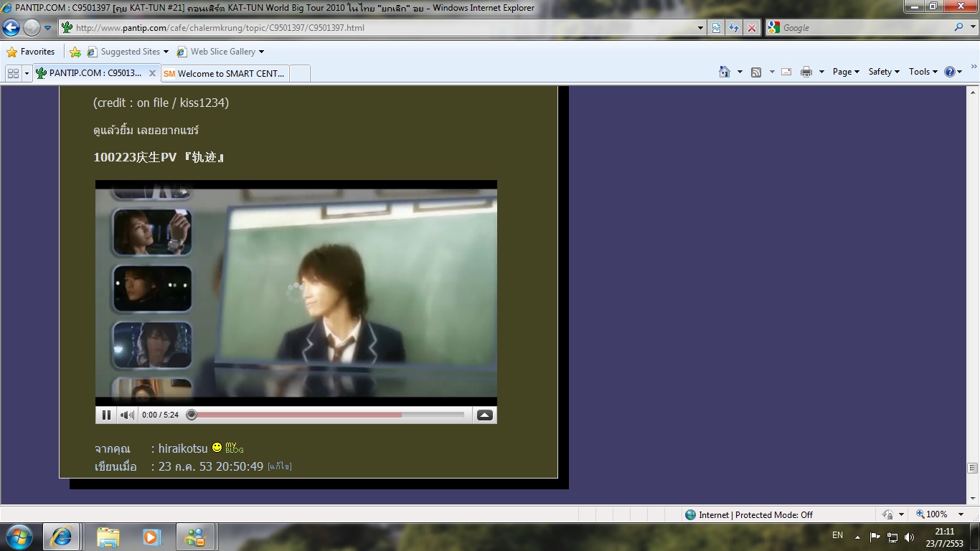Click the video progress seek bar
This screenshot has height=551, width=980.
[x=328, y=415]
